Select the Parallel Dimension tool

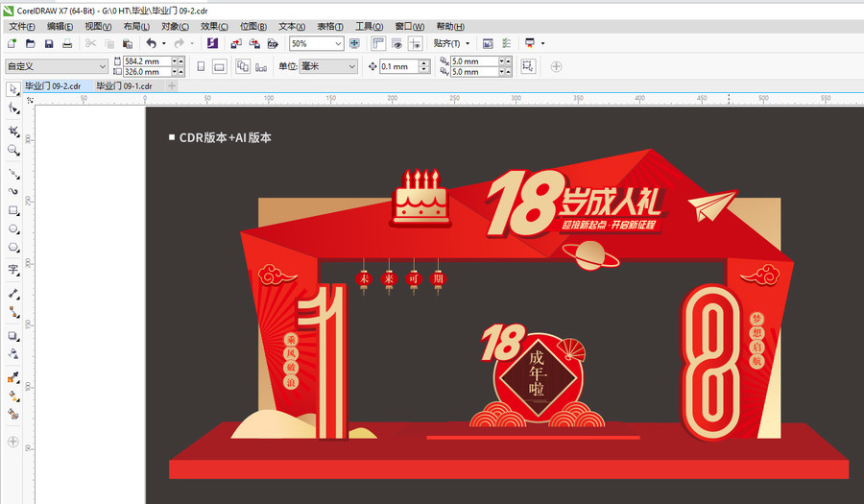13,293
